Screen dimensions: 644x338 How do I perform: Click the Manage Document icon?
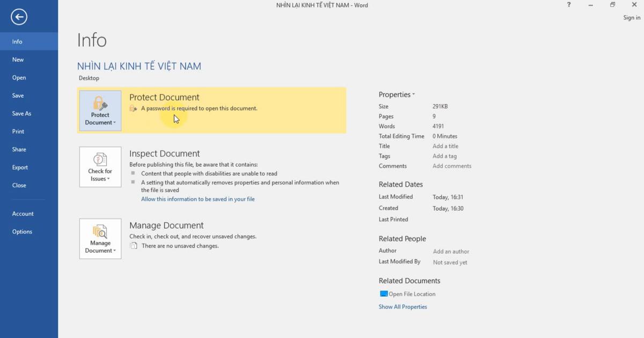[100, 232]
